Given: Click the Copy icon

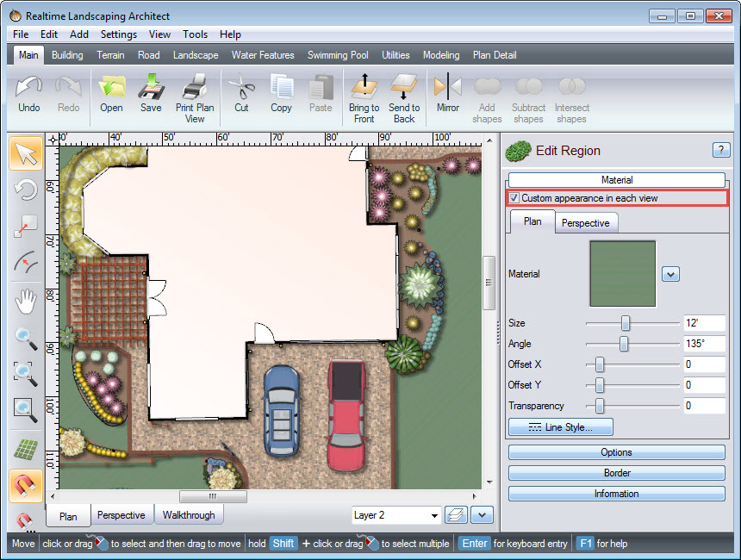Looking at the screenshot, I should pos(281,87).
